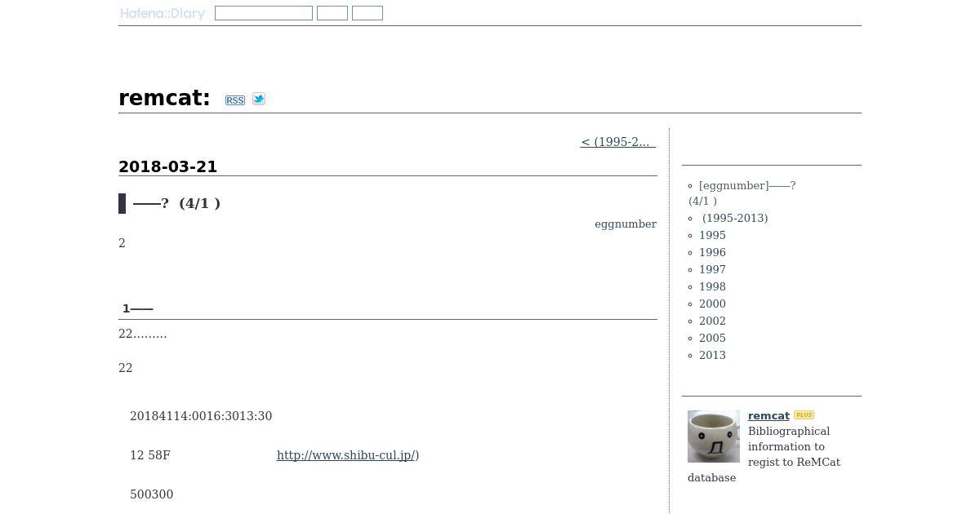Image resolution: width=980 pixels, height=514 pixels.
Task: Go to previous entry link (1995-2...
Action: [x=618, y=142]
